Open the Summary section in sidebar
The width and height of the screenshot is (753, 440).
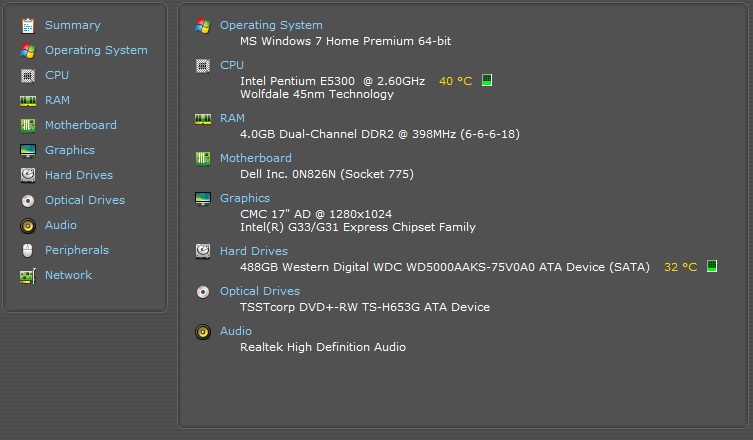tap(72, 25)
